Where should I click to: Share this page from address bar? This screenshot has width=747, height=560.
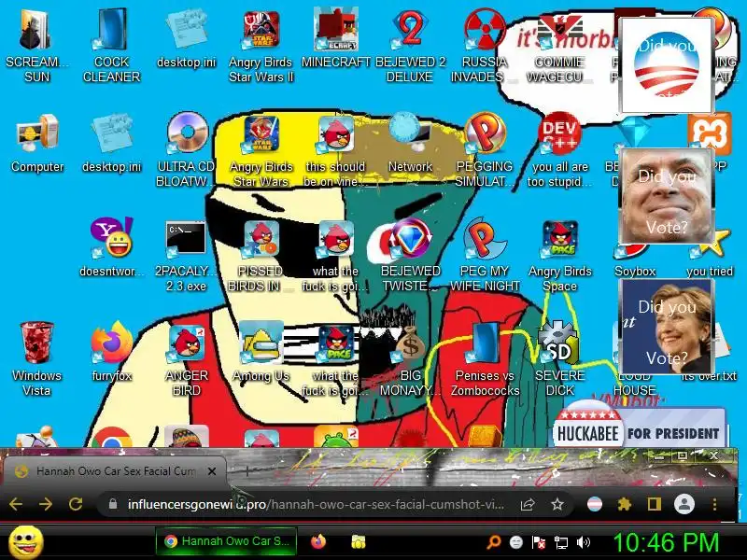(528, 504)
